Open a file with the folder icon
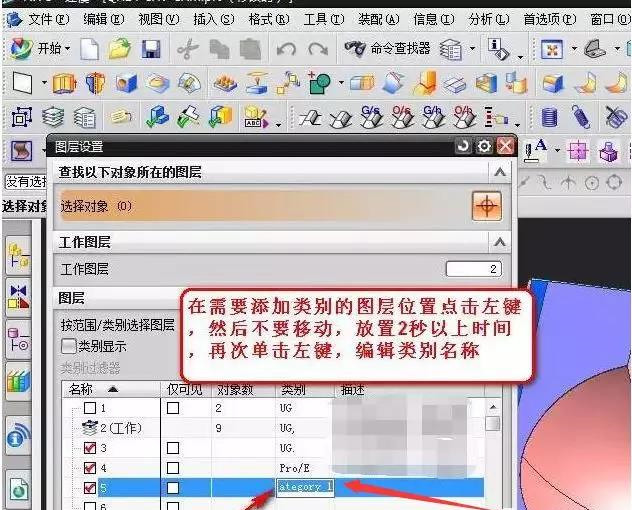The image size is (632, 510). (120, 48)
